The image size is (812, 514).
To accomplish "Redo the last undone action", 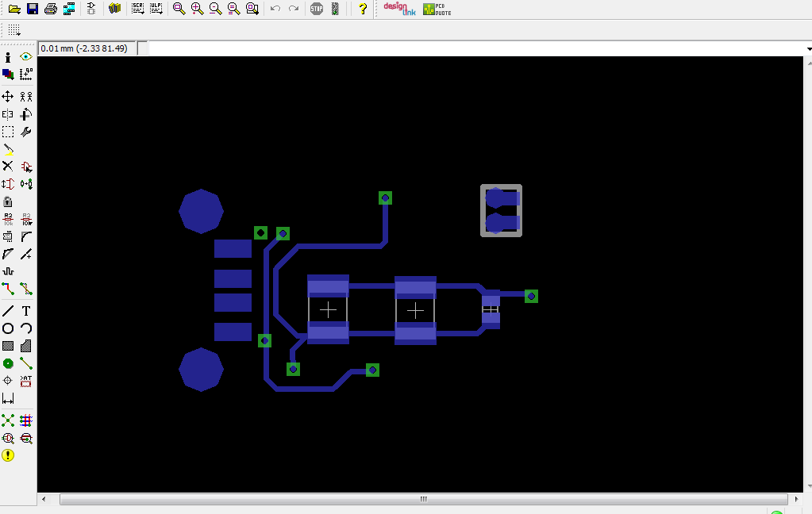I will coord(294,9).
